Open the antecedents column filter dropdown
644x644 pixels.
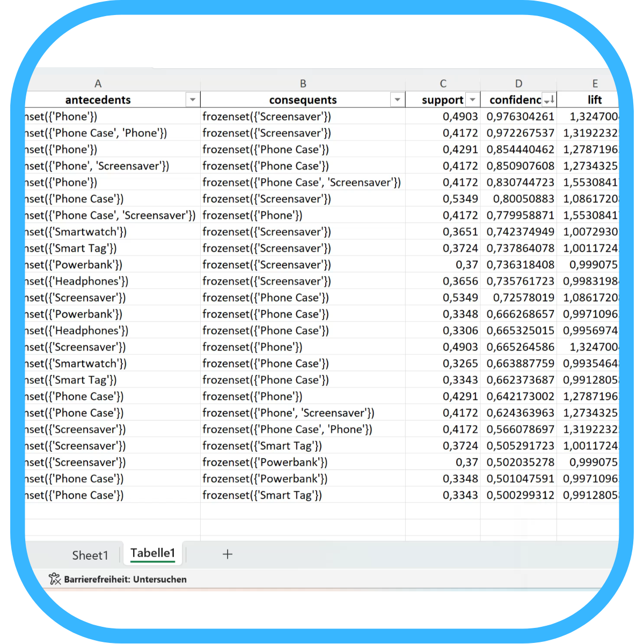tap(193, 100)
